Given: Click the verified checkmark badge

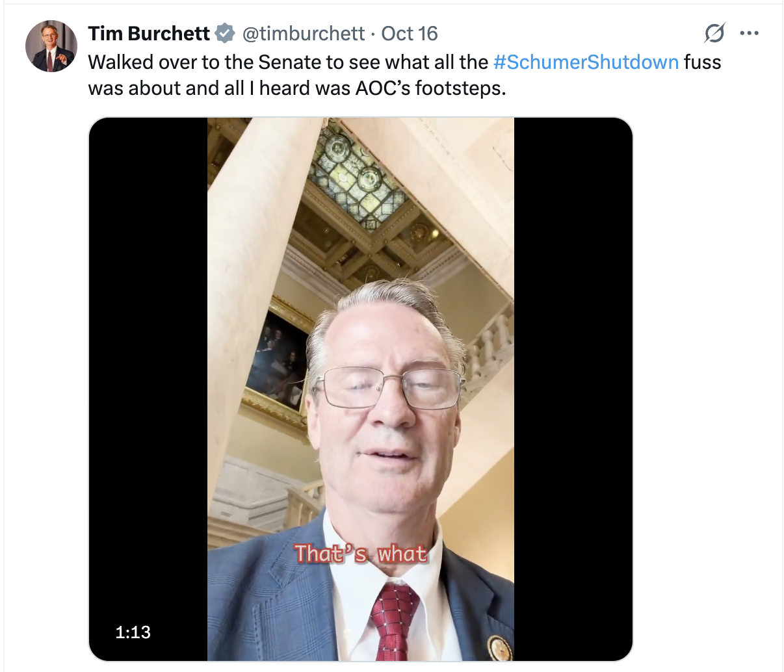Looking at the screenshot, I should [x=225, y=33].
